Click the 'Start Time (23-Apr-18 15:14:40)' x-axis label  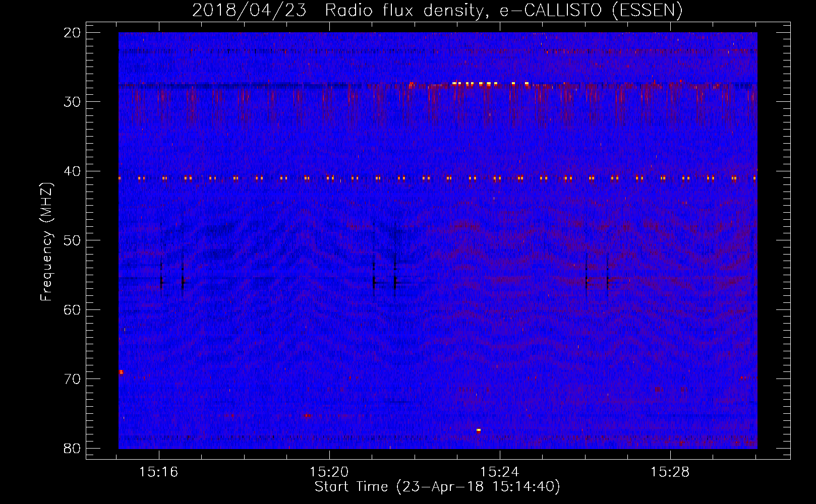pos(437,487)
